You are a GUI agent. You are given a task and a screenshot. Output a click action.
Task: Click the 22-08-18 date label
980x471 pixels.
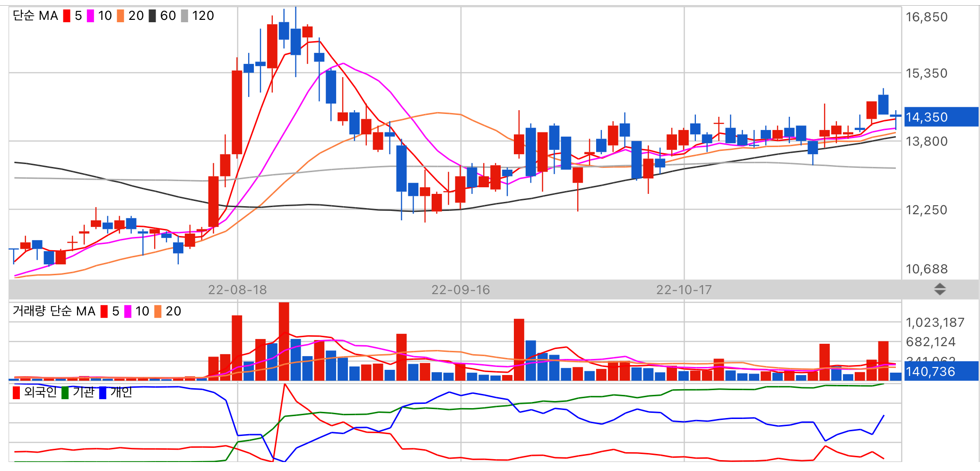point(237,289)
